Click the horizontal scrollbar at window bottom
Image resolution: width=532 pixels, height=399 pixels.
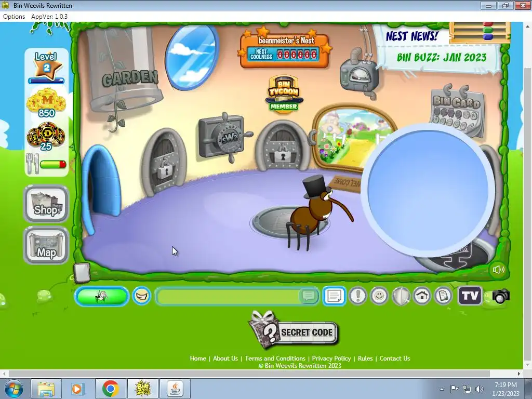tap(249, 374)
